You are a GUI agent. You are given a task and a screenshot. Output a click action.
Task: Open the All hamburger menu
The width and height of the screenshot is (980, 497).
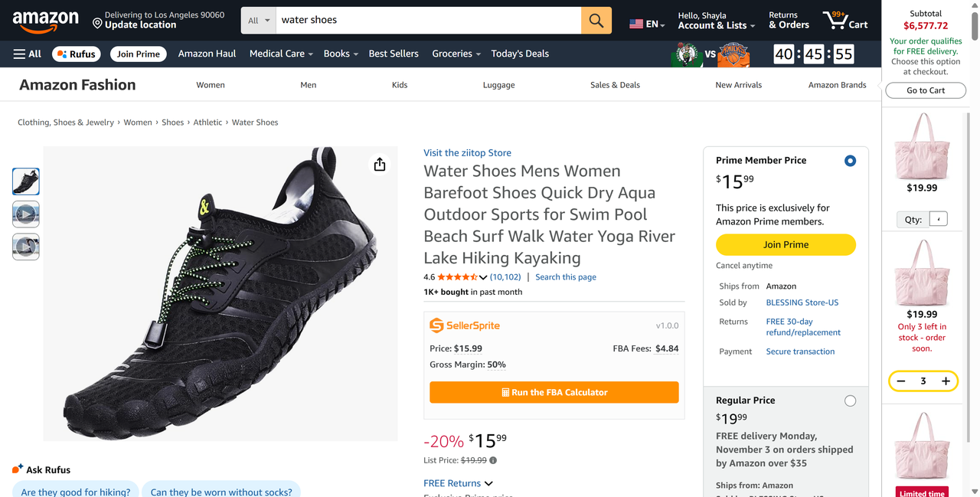27,54
